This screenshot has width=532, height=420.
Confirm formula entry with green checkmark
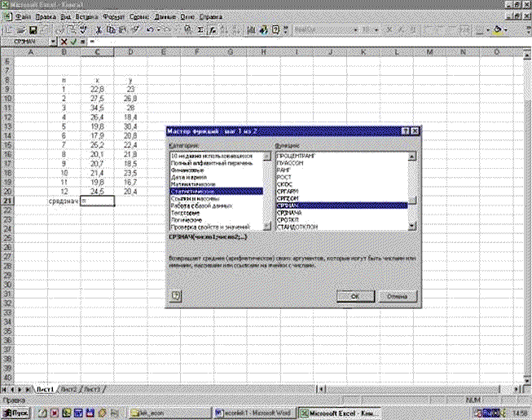[73, 40]
